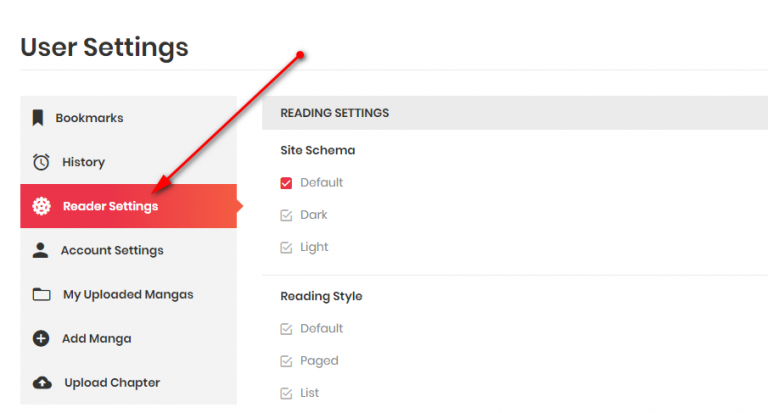Click the Account Settings person icon
Image resolution: width=768 pixels, height=413 pixels.
click(40, 250)
